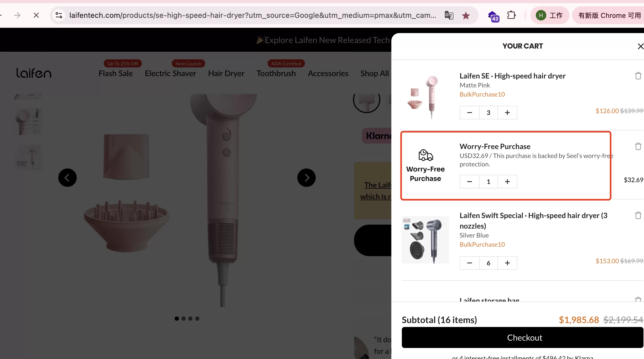The image size is (644, 359).
Task: Delete Laifen Swift Special from cart
Action: [x=638, y=215]
